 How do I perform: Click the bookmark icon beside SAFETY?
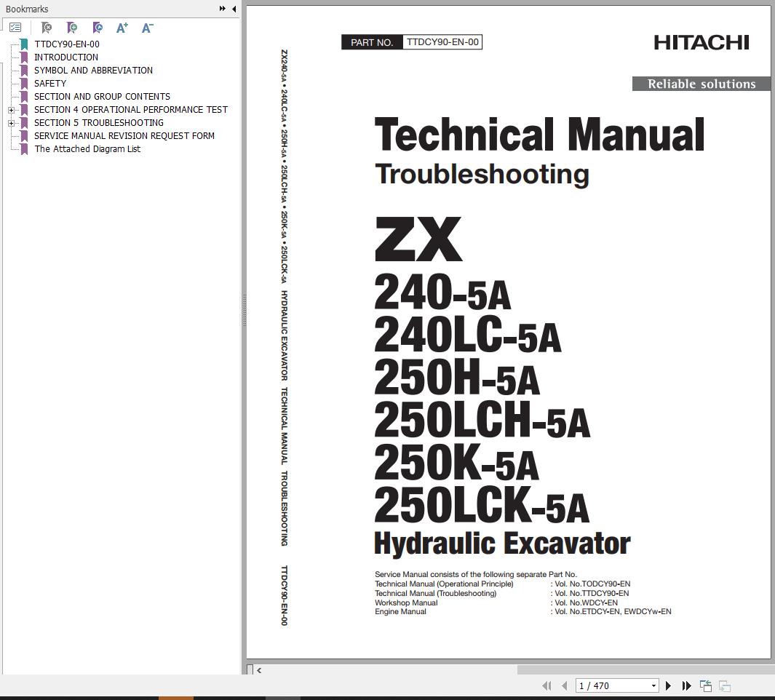tap(24, 84)
